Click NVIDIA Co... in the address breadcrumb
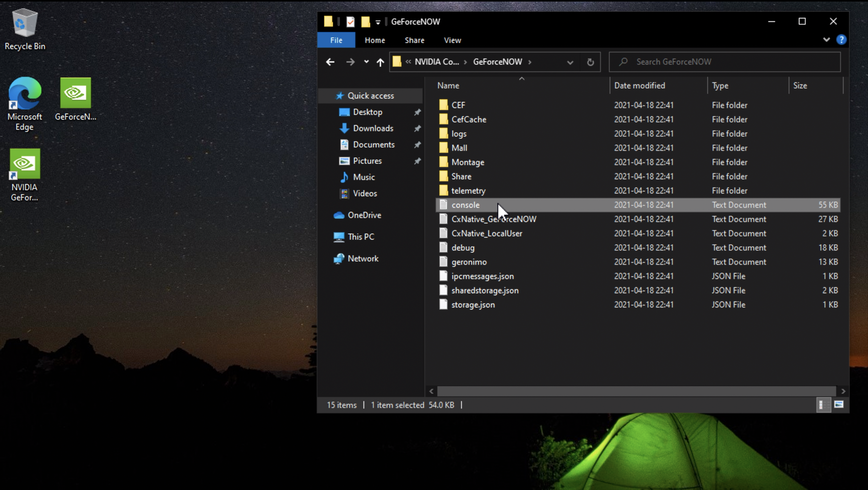868x490 pixels. 437,62
